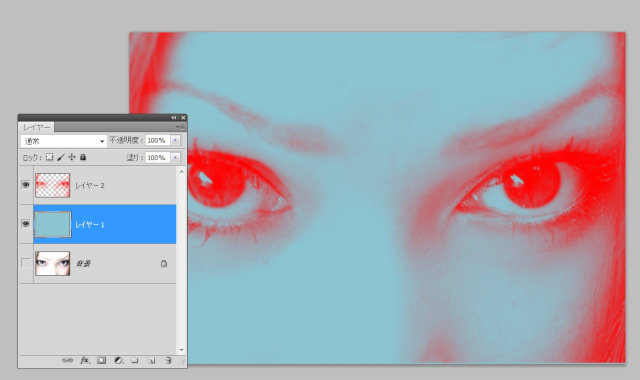Select the レイヤー 1 blue thumbnail
Viewport: 640px width, 380px height.
[x=53, y=224]
